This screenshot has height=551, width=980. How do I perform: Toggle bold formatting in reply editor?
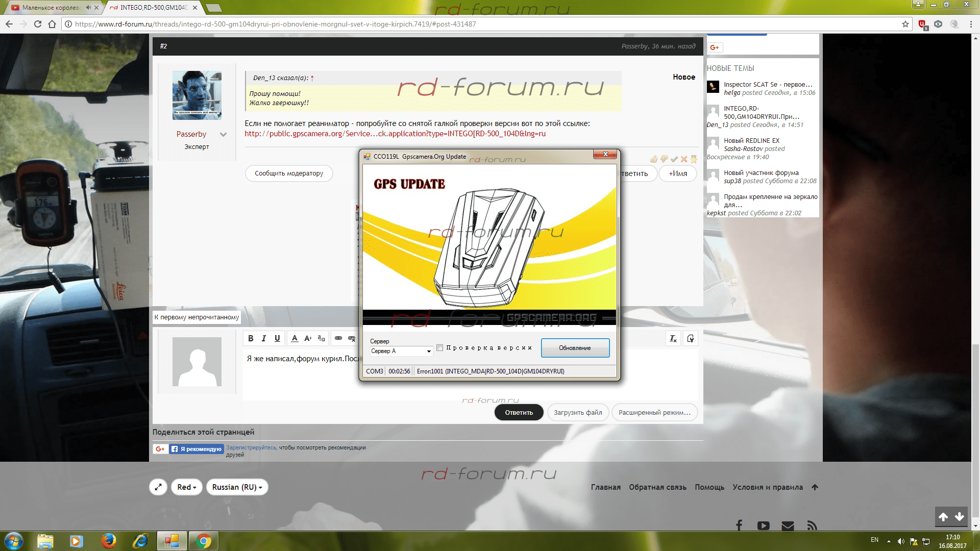251,338
